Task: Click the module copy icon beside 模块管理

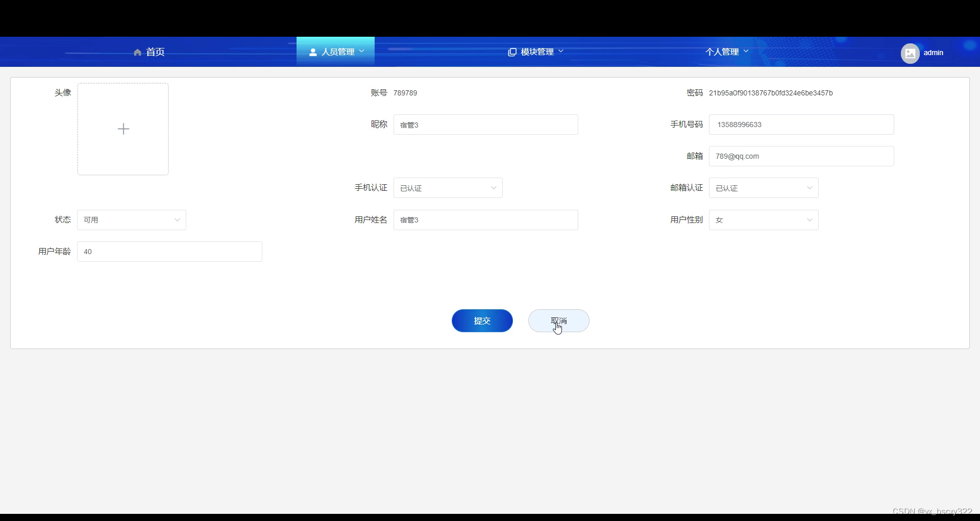Action: [512, 52]
